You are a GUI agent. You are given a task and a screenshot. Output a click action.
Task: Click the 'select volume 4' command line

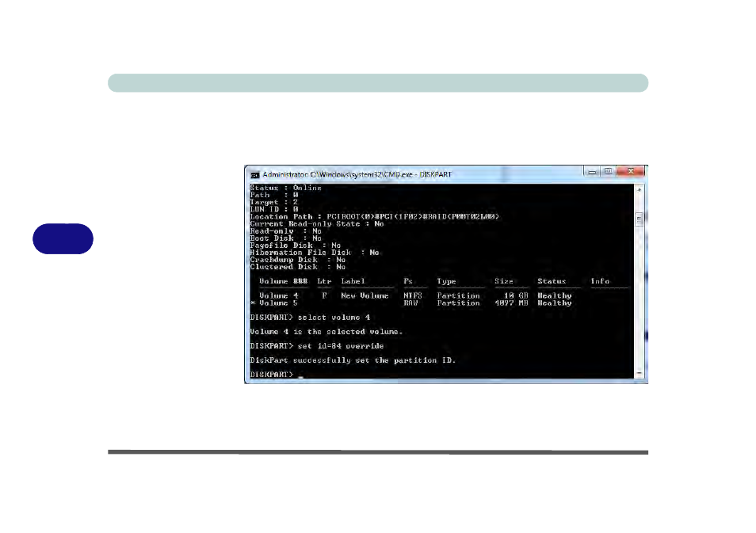pyautogui.click(x=310, y=318)
